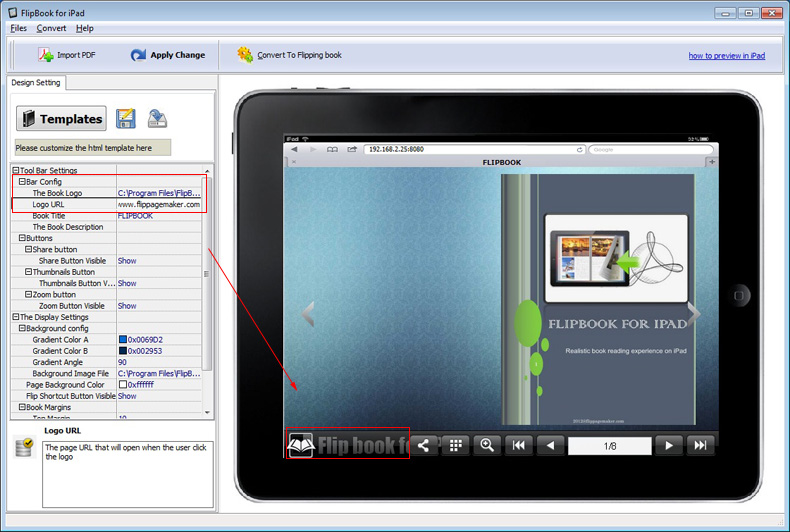Click the Import PDF label

pos(76,55)
